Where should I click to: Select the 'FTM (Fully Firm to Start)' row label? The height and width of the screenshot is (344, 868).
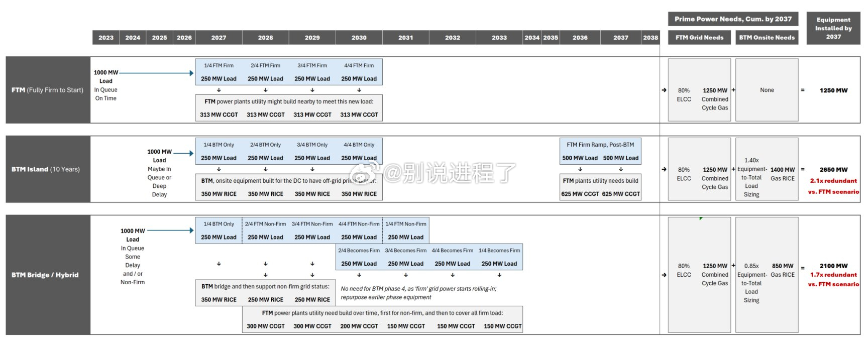pyautogui.click(x=48, y=90)
